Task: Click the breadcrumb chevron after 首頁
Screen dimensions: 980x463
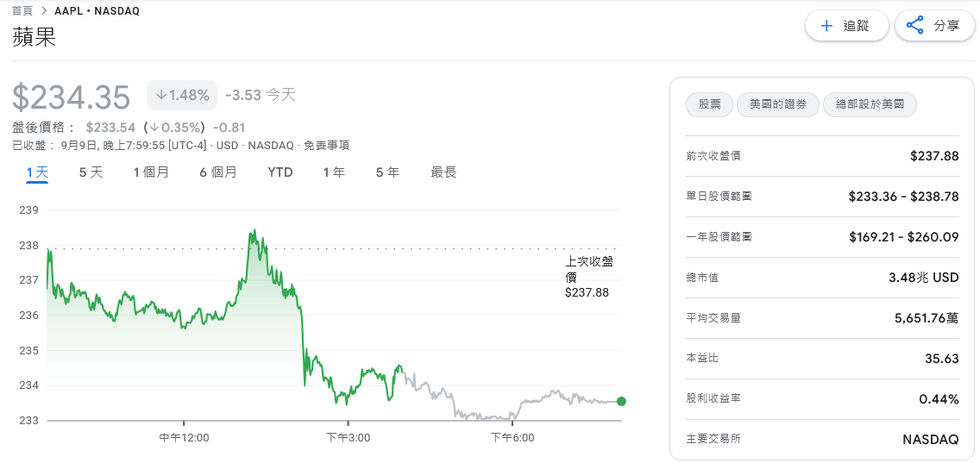Action: (x=44, y=11)
